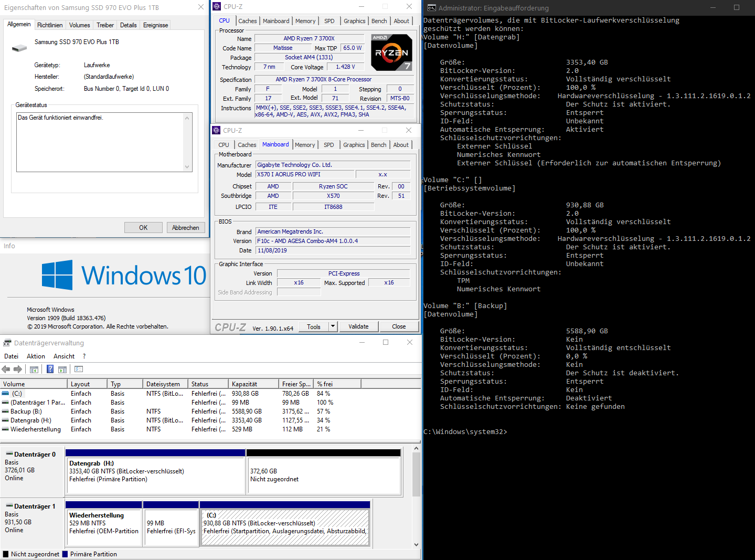Switch to Volumes tab in SSD properties
This screenshot has height=560, width=755.
[79, 25]
